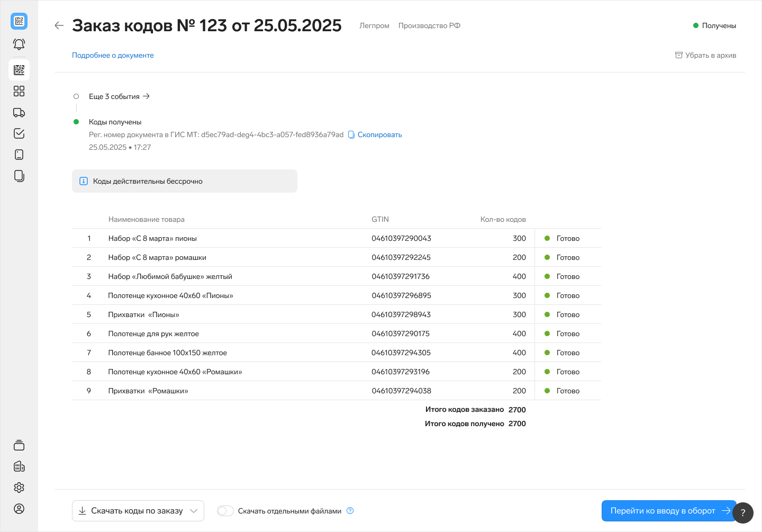Enable "Скачать отдельными файлами" toggle

225,511
